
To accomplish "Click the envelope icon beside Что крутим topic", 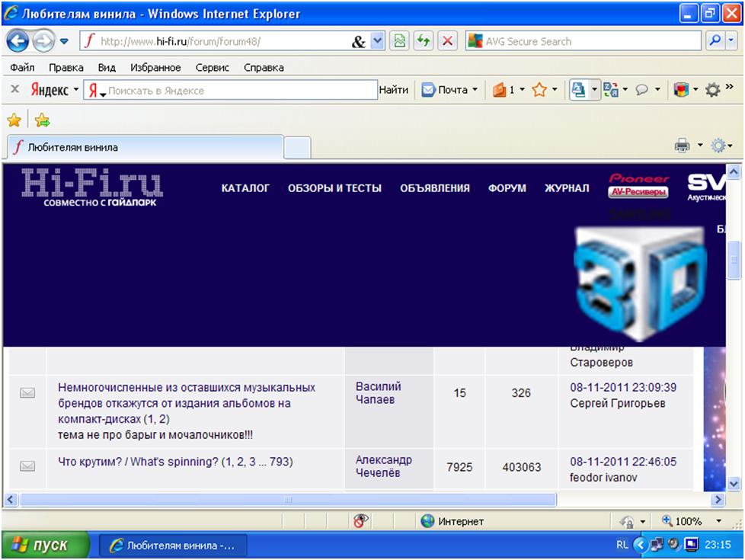I will (27, 466).
